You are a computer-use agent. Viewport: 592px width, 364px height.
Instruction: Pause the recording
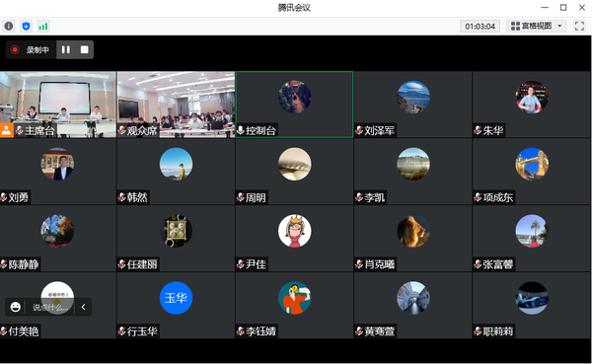[66, 50]
